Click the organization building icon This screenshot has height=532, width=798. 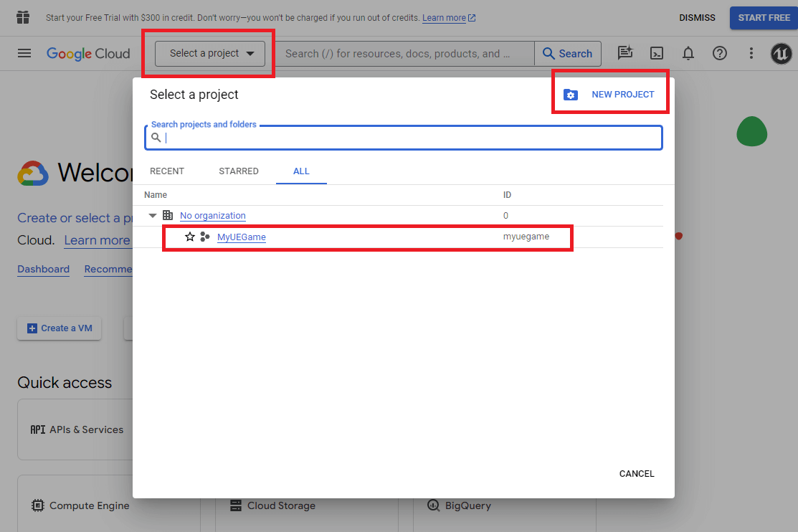(x=168, y=215)
